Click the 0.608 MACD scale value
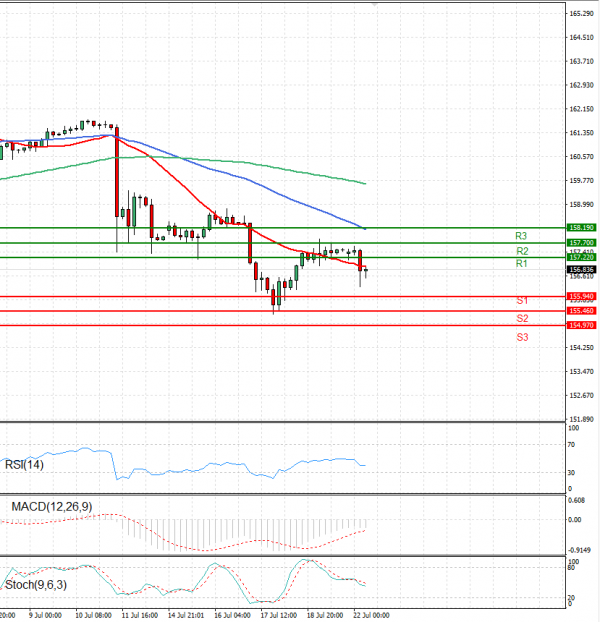 tap(576, 500)
